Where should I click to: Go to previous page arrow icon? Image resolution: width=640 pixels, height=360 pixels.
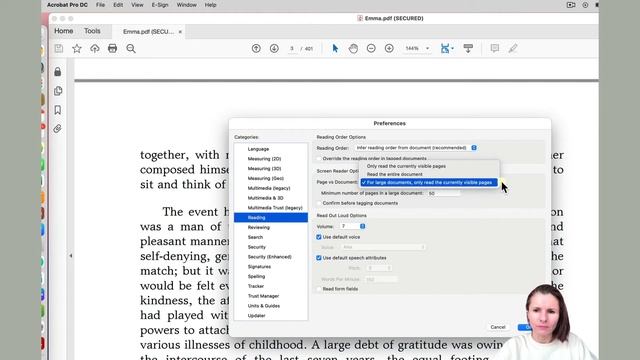click(x=256, y=49)
